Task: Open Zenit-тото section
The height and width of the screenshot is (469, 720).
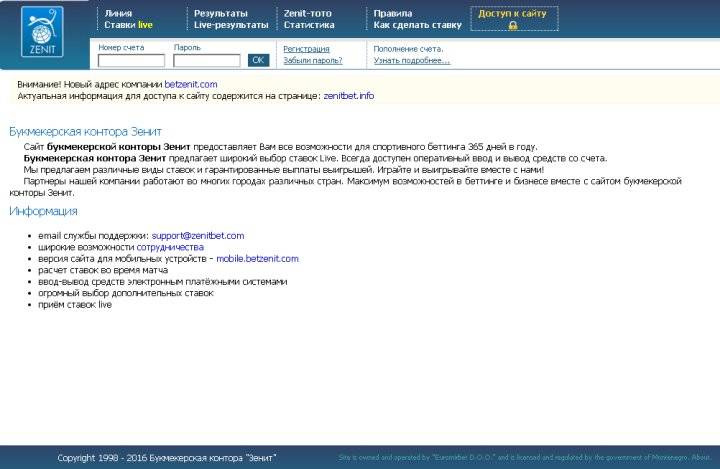Action: pyautogui.click(x=308, y=13)
